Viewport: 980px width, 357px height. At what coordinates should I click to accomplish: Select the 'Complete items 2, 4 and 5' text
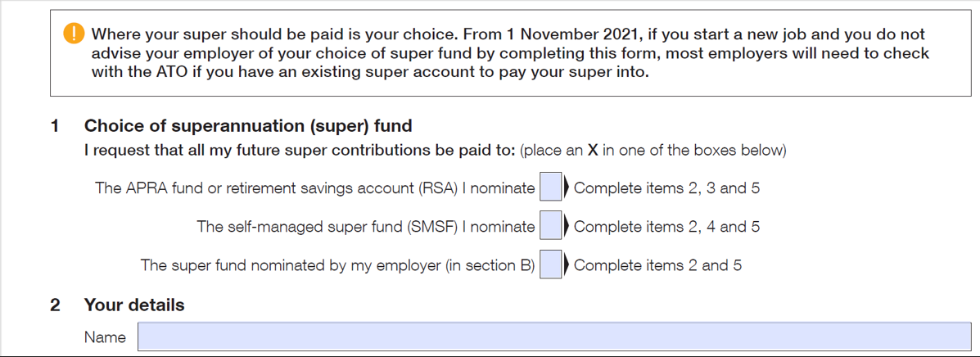pyautogui.click(x=666, y=226)
